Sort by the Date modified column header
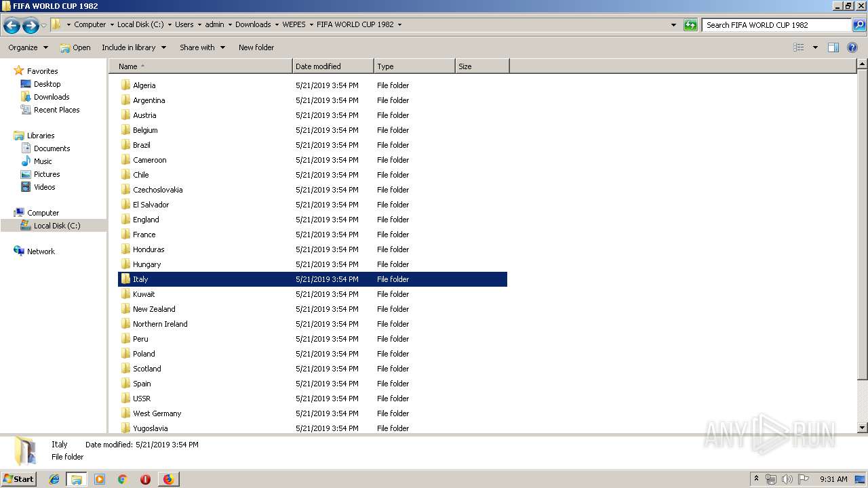 pos(333,66)
